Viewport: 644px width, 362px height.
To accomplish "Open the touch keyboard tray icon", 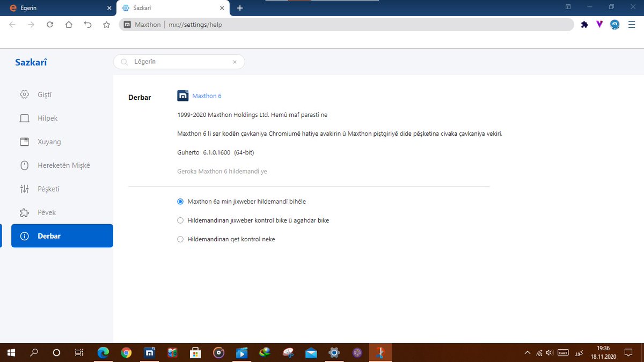I will tap(563, 352).
